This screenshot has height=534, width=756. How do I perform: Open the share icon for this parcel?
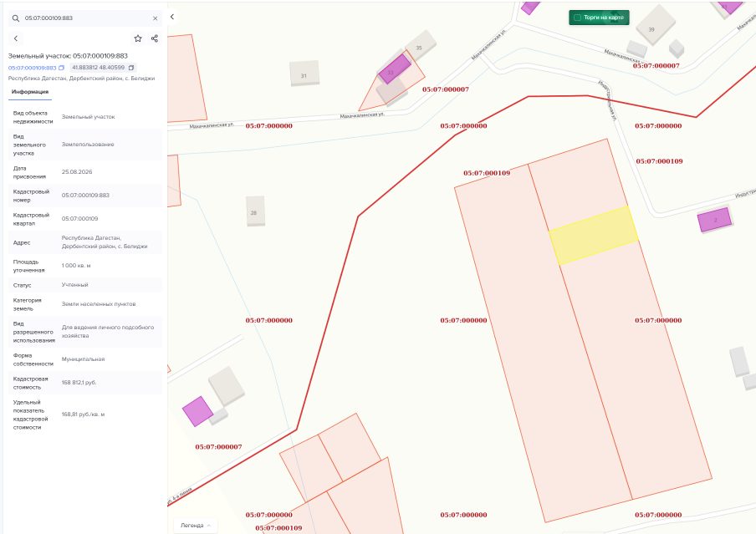(x=155, y=38)
